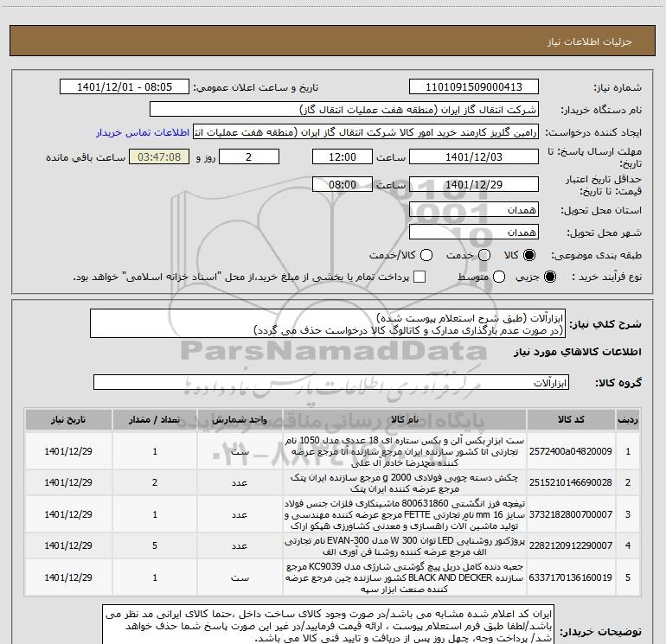Click the واحد شمارش column header
666x644 pixels.
[240, 419]
